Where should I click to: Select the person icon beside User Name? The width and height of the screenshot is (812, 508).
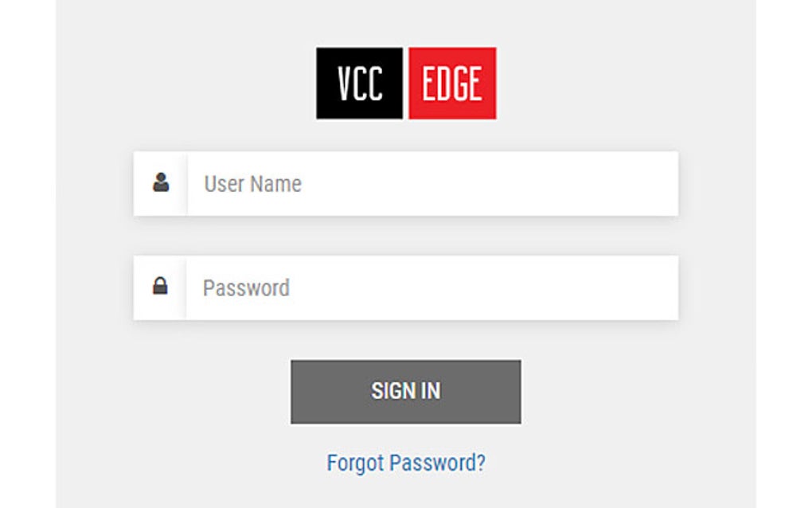point(161,183)
